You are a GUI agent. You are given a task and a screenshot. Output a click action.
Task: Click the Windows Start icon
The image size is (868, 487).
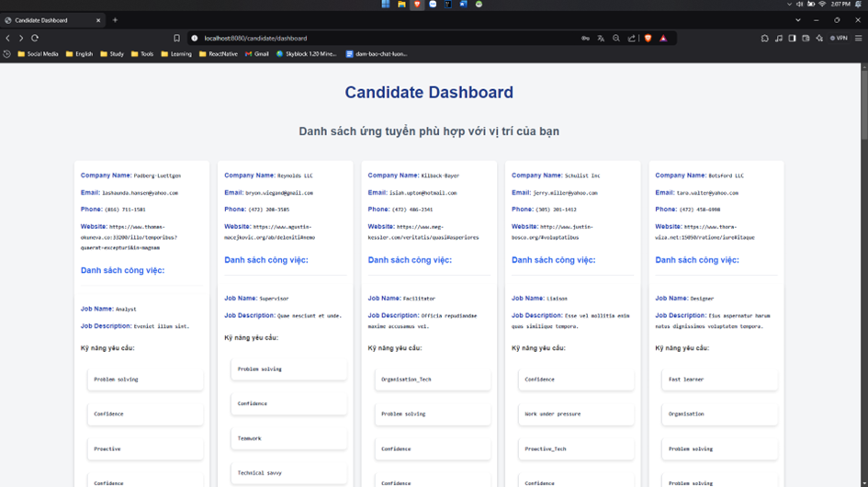pos(385,4)
